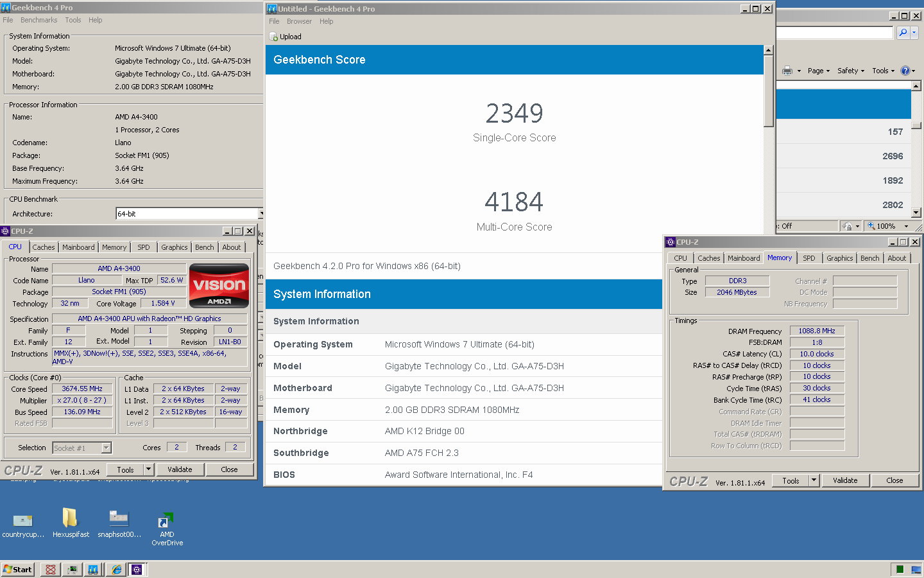Image resolution: width=924 pixels, height=578 pixels.
Task: Click the Internet Explorer search magnifier icon
Action: click(x=903, y=33)
